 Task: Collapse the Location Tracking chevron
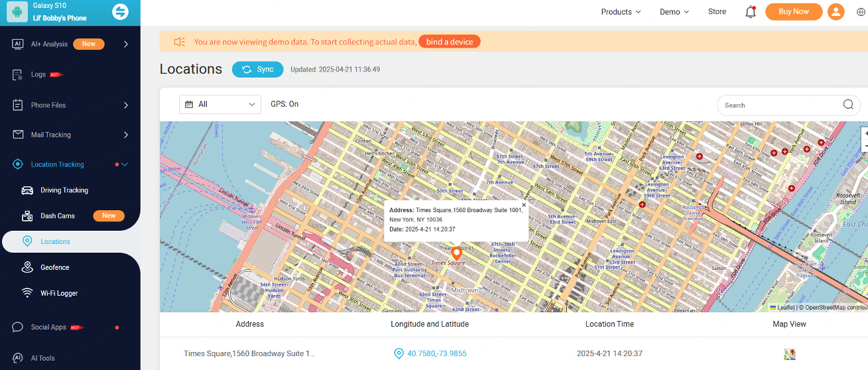[x=125, y=164]
